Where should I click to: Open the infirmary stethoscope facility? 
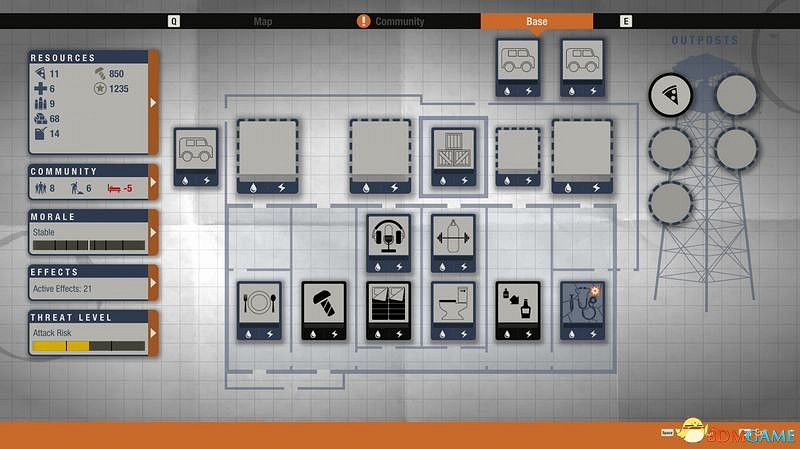[x=582, y=304]
